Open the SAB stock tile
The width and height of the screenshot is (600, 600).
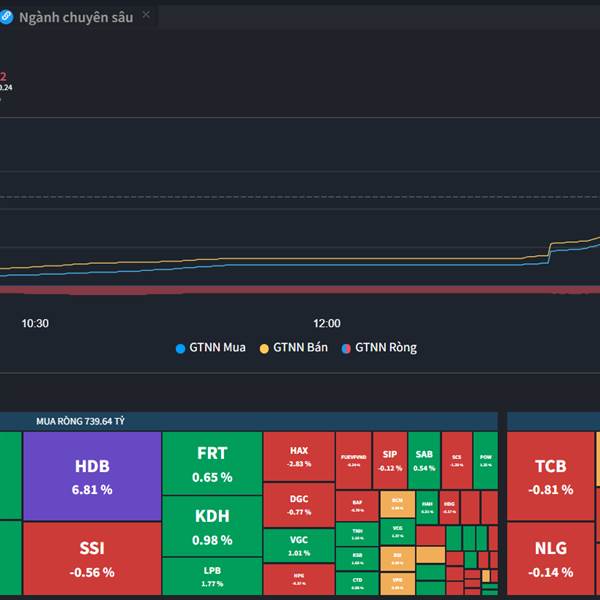424,460
